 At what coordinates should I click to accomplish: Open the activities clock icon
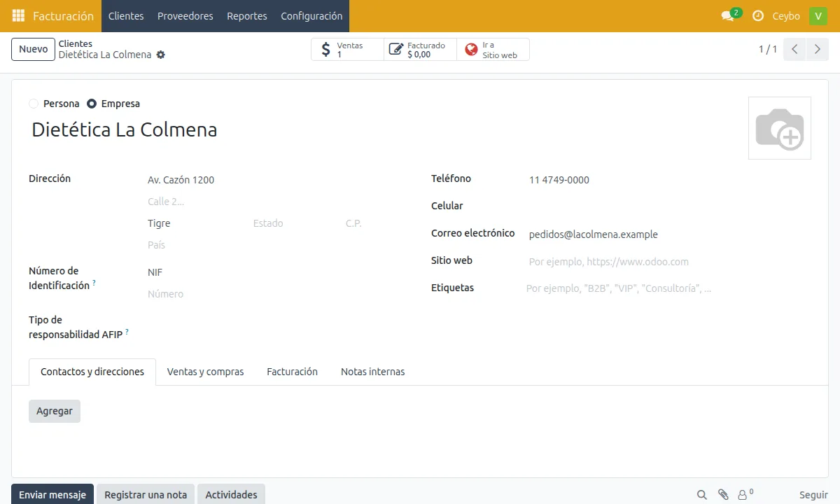[758, 15]
